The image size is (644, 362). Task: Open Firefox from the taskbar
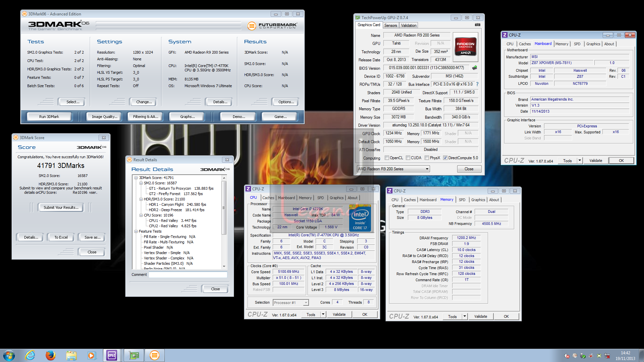[x=51, y=355]
